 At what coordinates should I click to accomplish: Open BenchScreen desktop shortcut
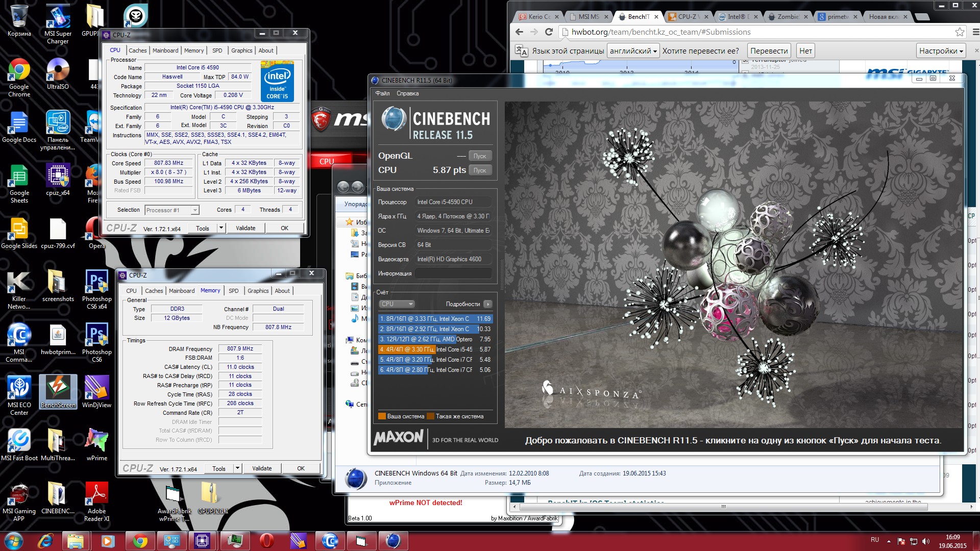58,392
